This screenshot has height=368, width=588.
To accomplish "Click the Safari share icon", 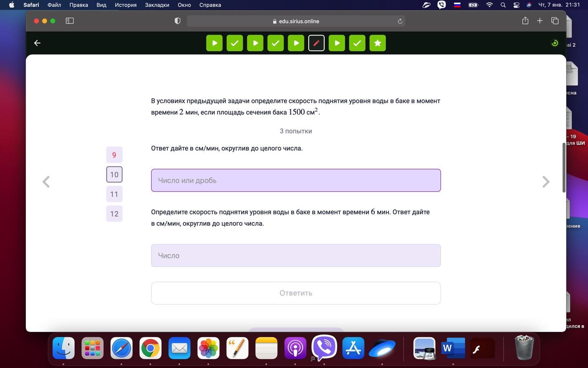I will click(525, 21).
